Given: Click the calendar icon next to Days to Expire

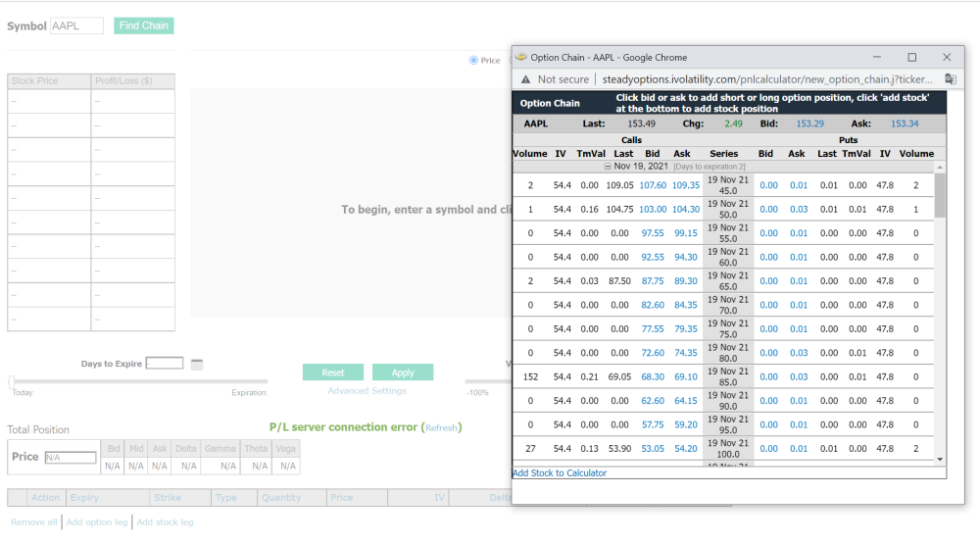Looking at the screenshot, I should (x=197, y=365).
